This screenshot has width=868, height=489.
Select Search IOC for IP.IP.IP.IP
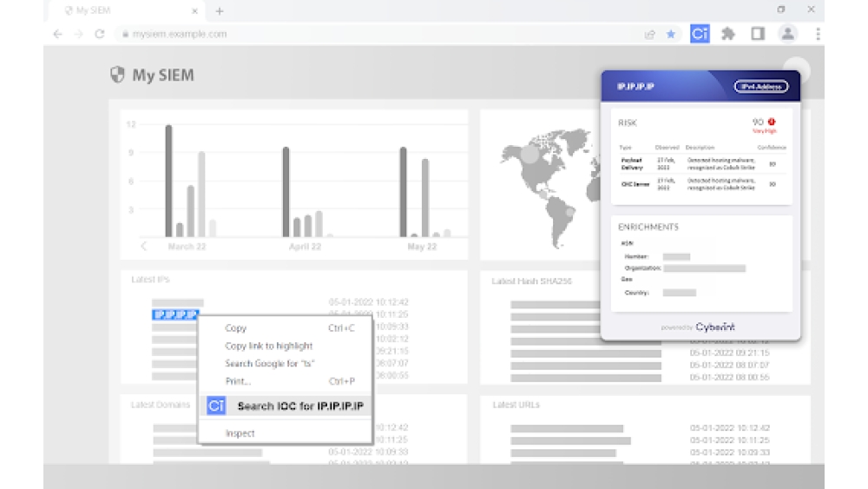click(x=285, y=406)
